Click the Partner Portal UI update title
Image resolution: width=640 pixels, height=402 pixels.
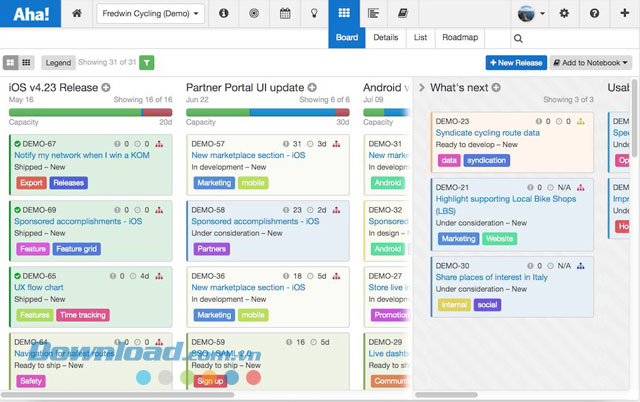point(245,87)
